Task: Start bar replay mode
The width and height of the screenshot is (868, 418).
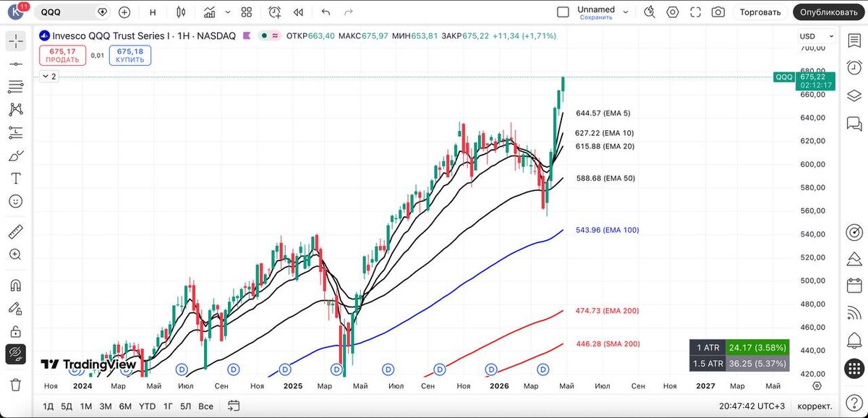Action: 298,12
